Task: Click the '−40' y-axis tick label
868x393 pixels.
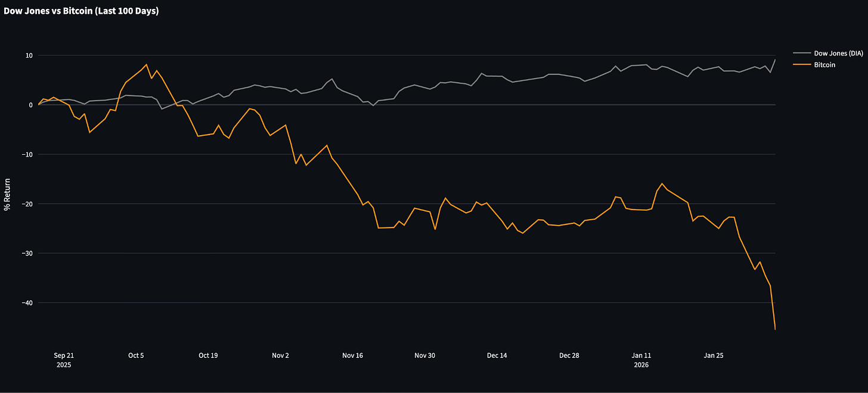Action: click(26, 302)
